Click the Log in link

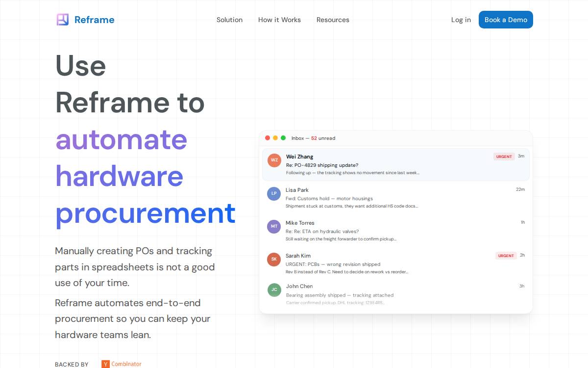point(461,20)
